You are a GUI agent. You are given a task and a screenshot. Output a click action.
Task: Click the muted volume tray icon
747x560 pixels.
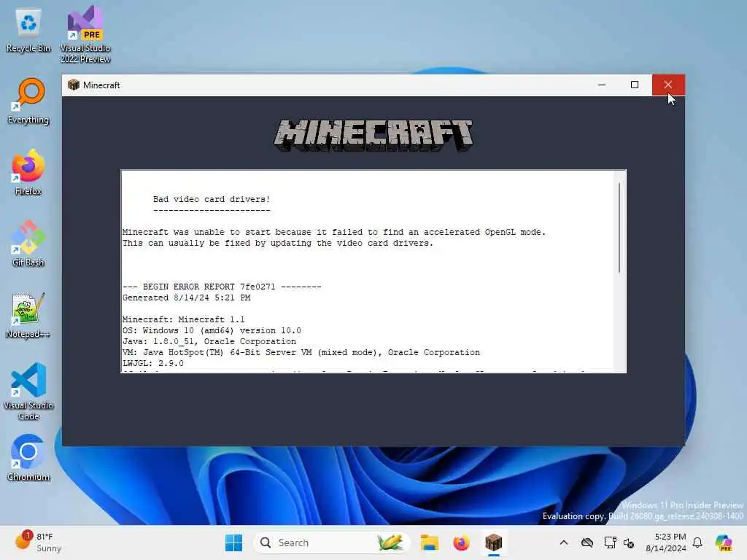coord(629,542)
